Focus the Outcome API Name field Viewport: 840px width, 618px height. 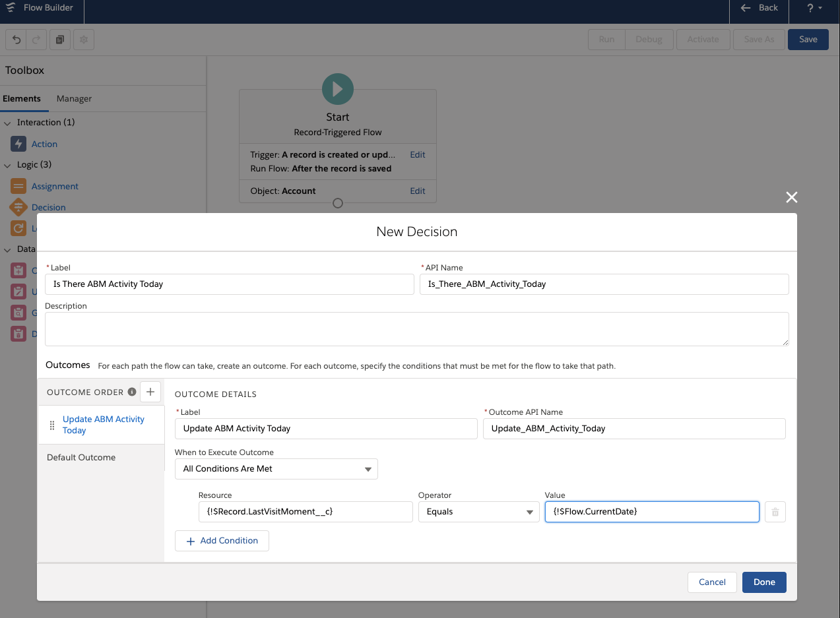coord(634,429)
